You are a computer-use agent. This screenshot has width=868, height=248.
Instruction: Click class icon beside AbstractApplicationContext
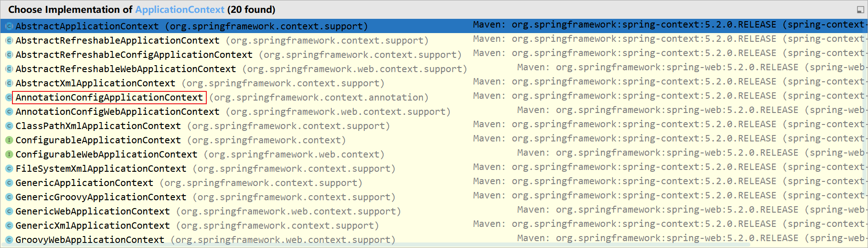click(x=9, y=27)
